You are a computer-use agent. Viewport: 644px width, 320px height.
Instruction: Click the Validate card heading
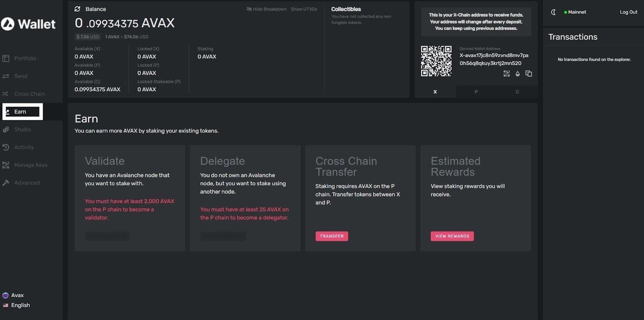coord(105,161)
